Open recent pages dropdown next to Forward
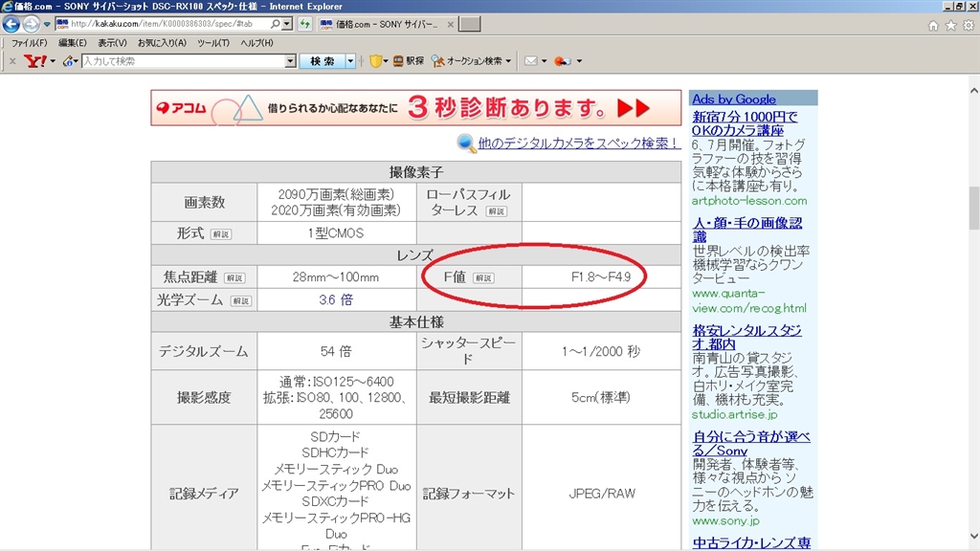 point(47,24)
